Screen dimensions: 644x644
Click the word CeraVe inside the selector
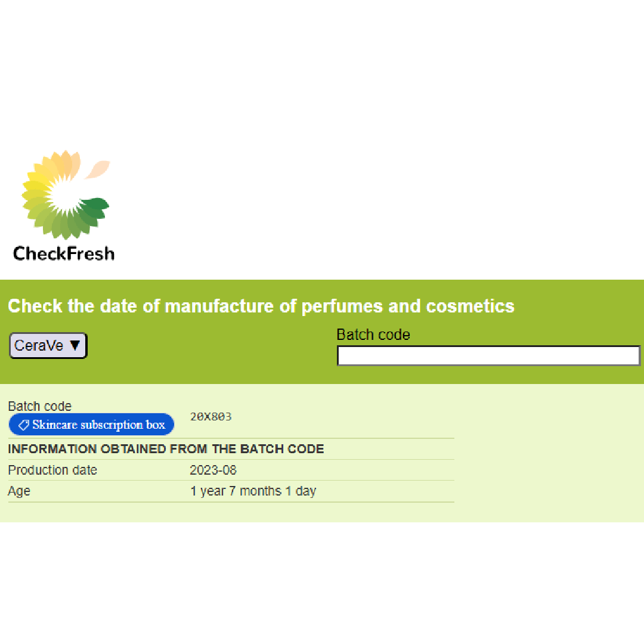pos(39,345)
